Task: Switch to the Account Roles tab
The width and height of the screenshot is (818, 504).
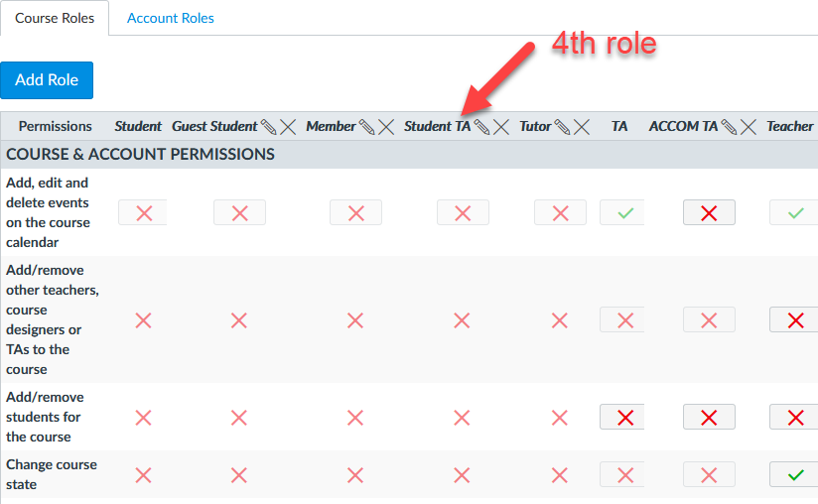Action: click(171, 18)
